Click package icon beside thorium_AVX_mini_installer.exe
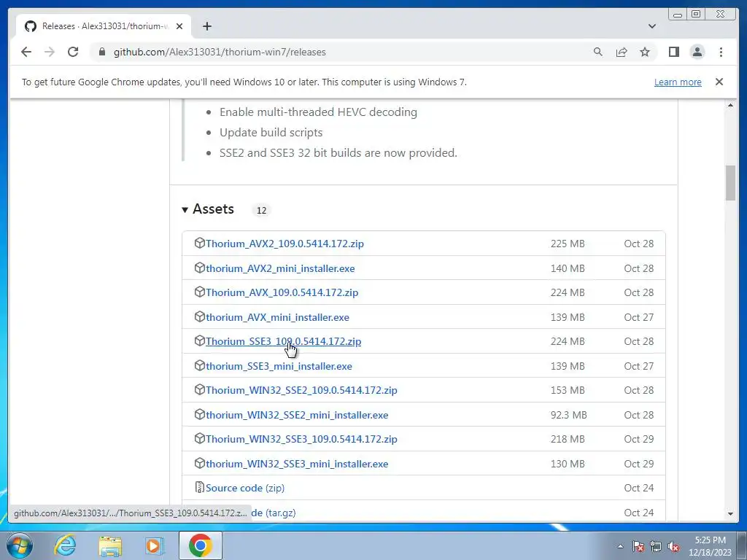Viewport: 747px width, 560px height. pos(200,316)
